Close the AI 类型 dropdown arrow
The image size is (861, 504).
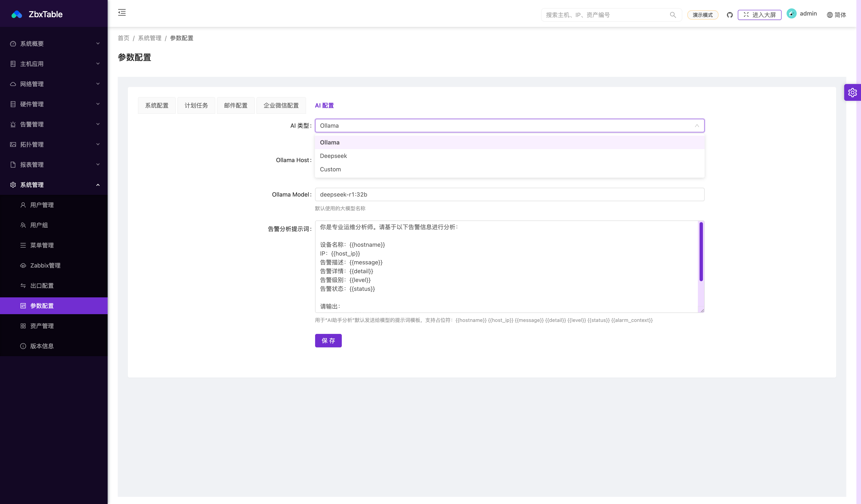(x=697, y=126)
